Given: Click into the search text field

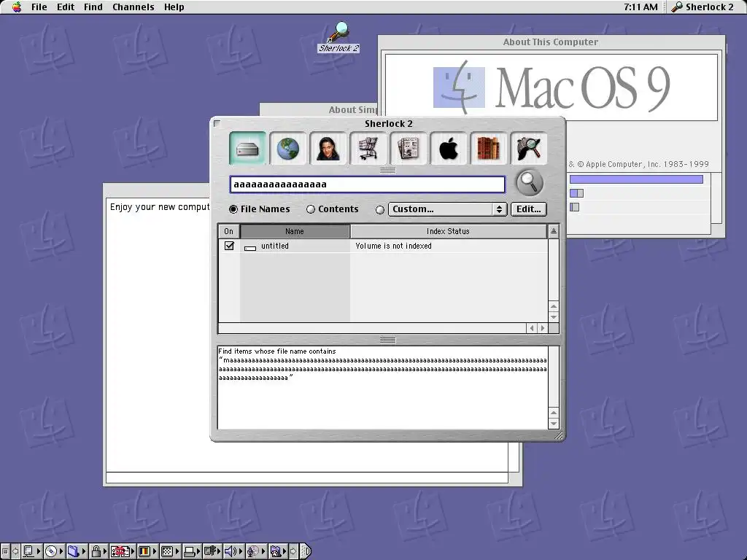Looking at the screenshot, I should click(368, 184).
